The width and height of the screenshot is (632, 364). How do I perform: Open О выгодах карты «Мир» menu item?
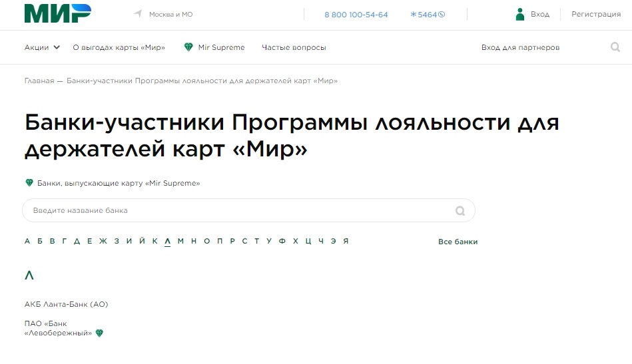tap(119, 47)
